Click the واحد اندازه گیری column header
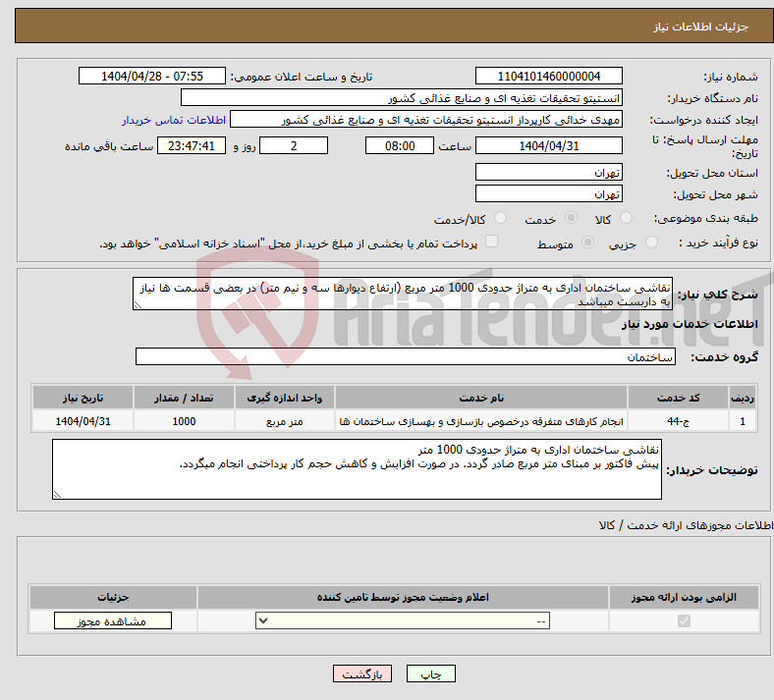This screenshot has height=700, width=774. click(x=284, y=398)
